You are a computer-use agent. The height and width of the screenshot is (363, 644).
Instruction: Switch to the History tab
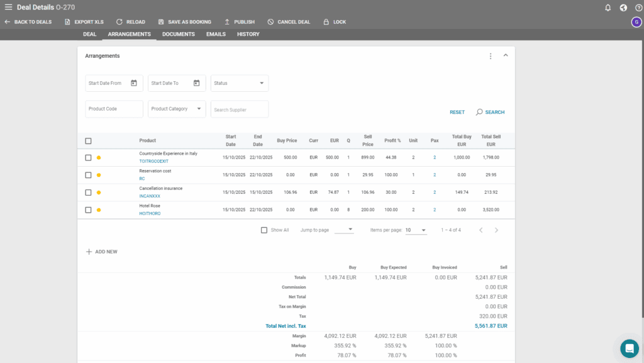tap(248, 34)
